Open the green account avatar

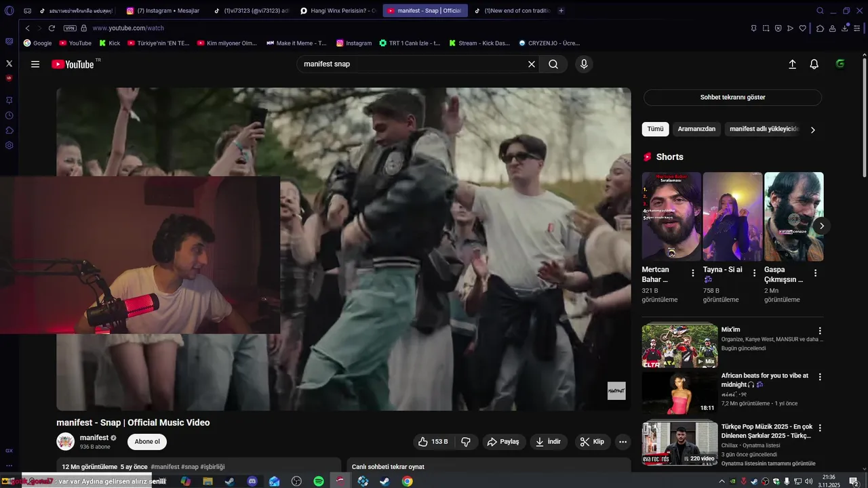840,64
